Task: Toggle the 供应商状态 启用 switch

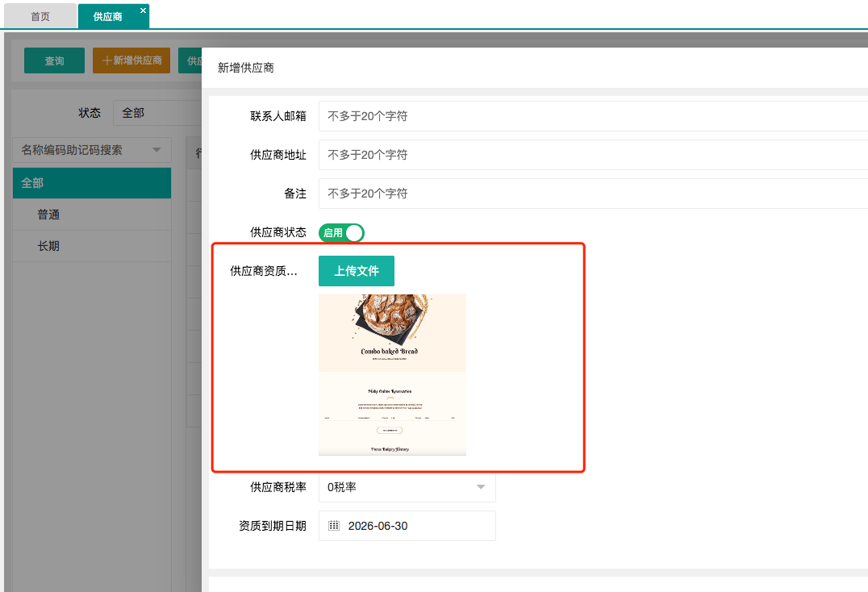Action: point(342,233)
